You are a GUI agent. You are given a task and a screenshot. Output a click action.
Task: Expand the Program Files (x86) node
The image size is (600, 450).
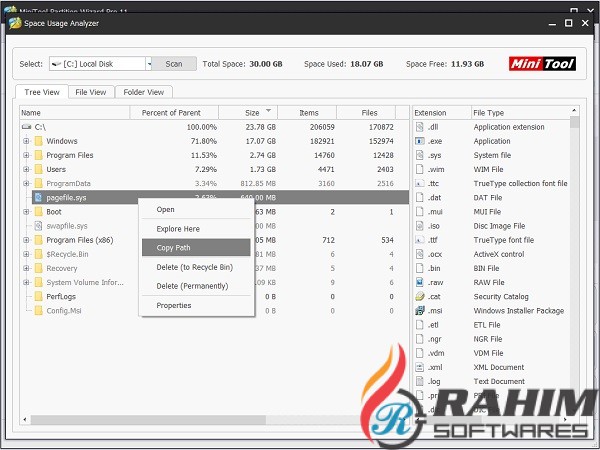[x=26, y=240]
